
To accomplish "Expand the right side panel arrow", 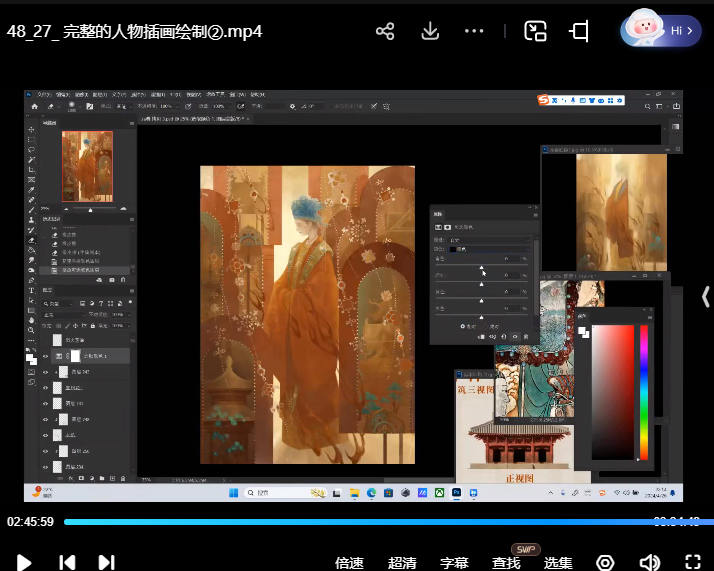I will click(705, 295).
